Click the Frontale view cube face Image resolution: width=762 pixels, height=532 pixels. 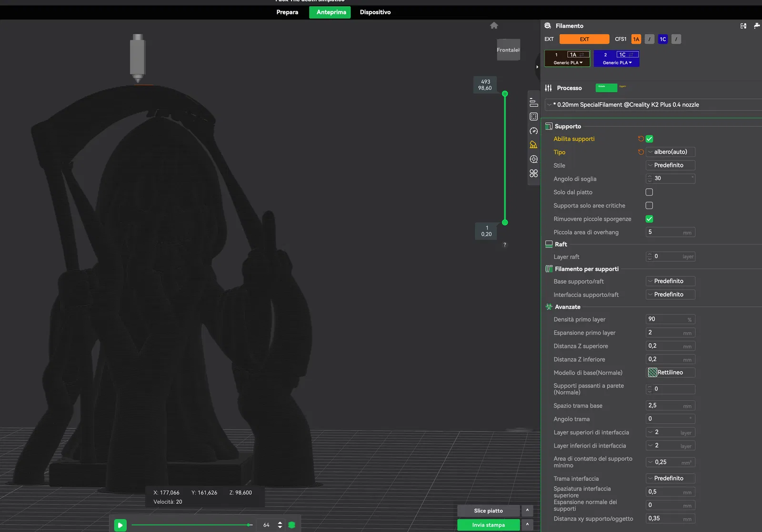508,50
